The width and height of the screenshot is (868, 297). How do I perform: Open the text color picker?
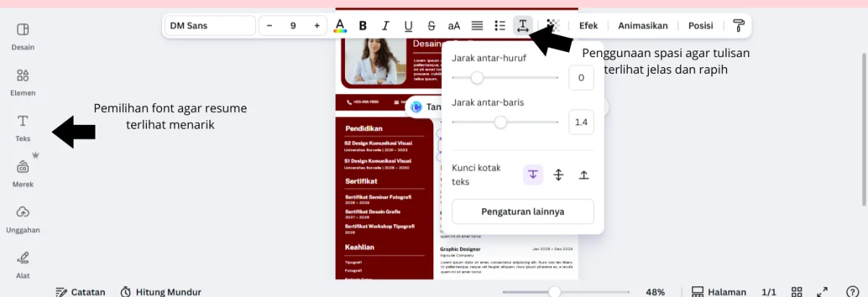(340, 26)
